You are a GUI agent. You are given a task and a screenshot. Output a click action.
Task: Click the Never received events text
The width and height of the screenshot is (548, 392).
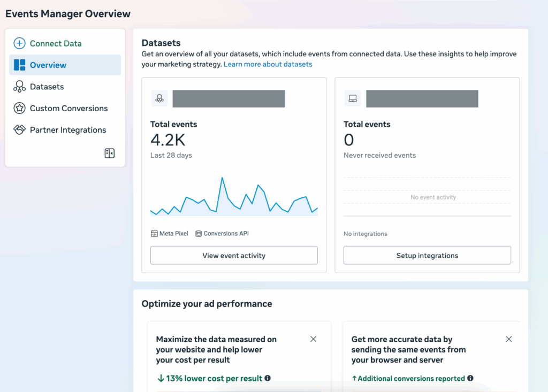click(379, 156)
